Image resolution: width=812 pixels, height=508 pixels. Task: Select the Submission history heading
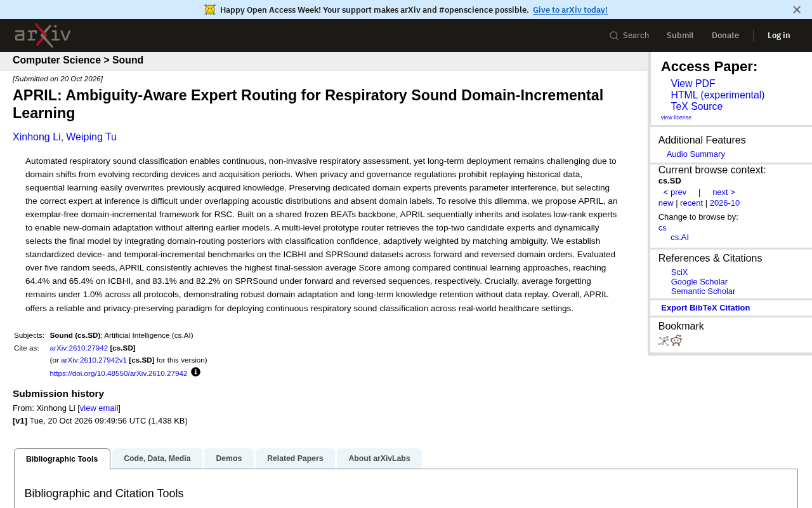(58, 394)
